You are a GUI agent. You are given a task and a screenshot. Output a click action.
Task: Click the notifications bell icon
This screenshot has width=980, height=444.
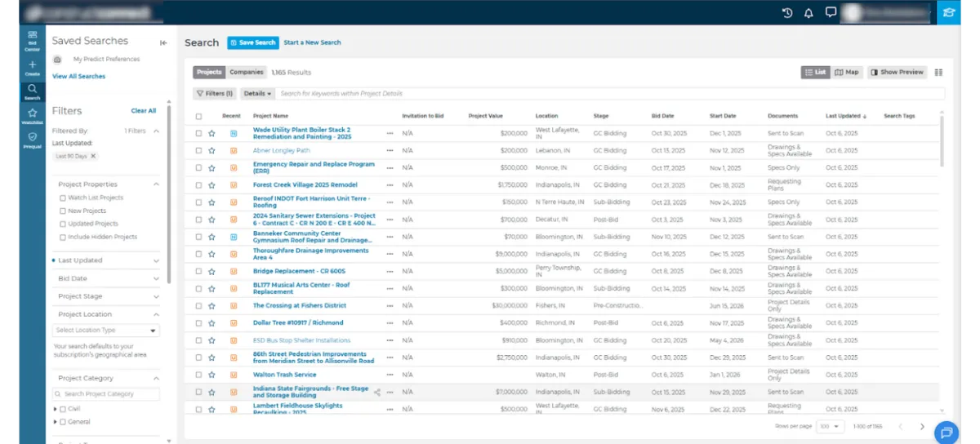[808, 13]
